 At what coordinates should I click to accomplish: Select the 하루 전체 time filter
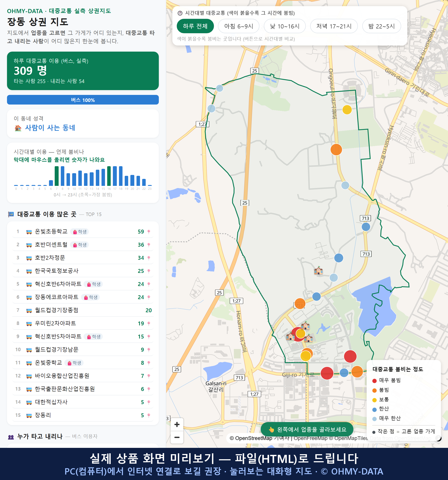pyautogui.click(x=195, y=26)
